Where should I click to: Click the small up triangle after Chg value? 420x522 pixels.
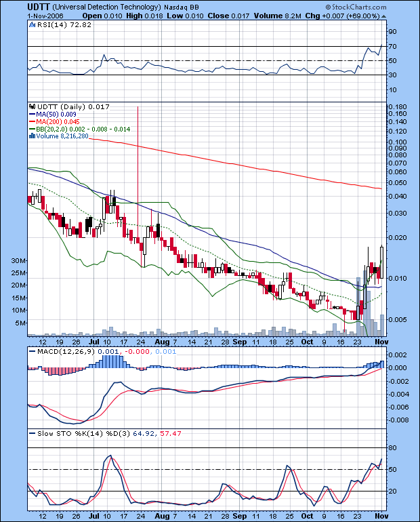(383, 16)
